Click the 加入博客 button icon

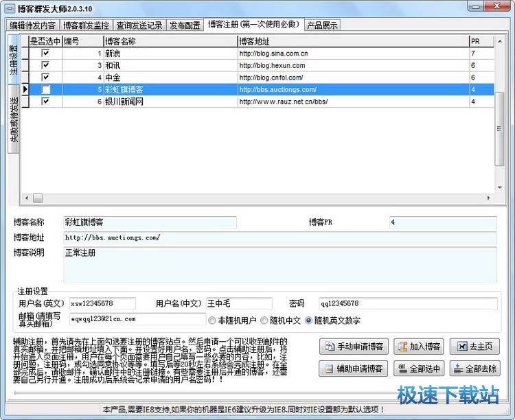click(x=402, y=347)
